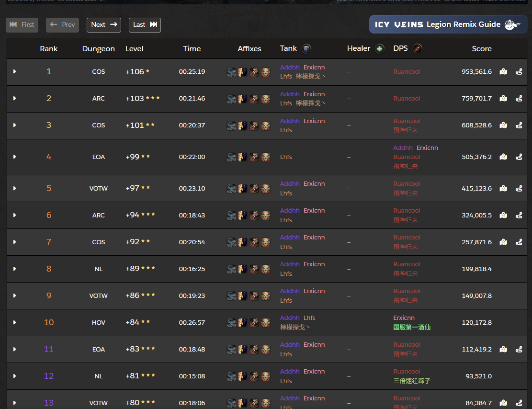Expand the rank 6 ARC +94 row

(x=14, y=215)
